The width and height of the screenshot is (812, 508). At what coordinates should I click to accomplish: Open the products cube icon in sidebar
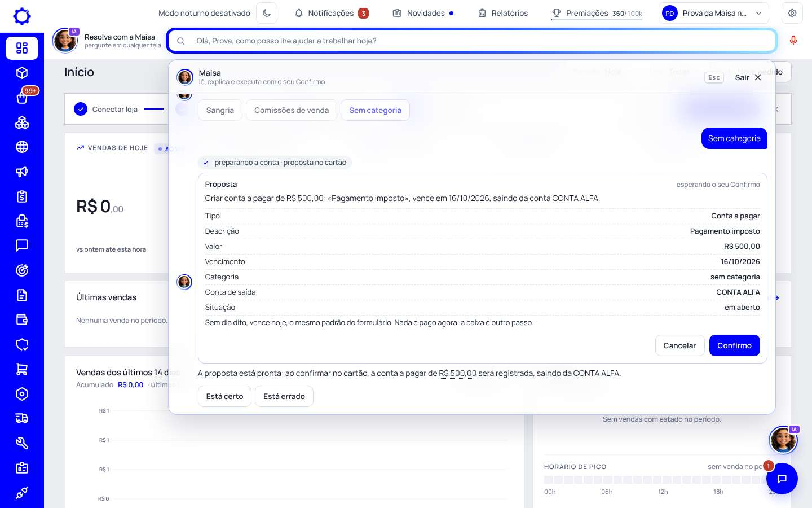[x=22, y=73]
